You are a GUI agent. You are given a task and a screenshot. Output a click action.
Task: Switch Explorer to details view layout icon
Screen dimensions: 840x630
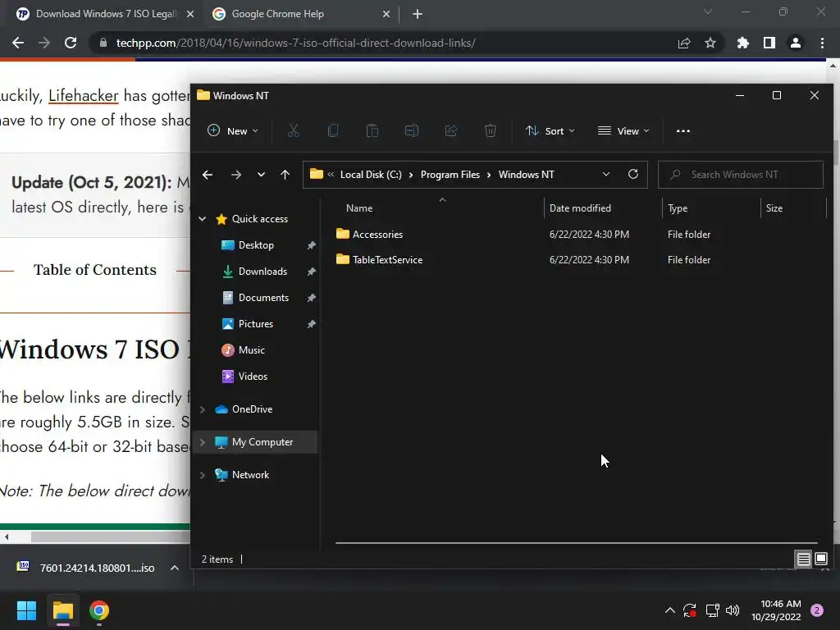tap(803, 559)
